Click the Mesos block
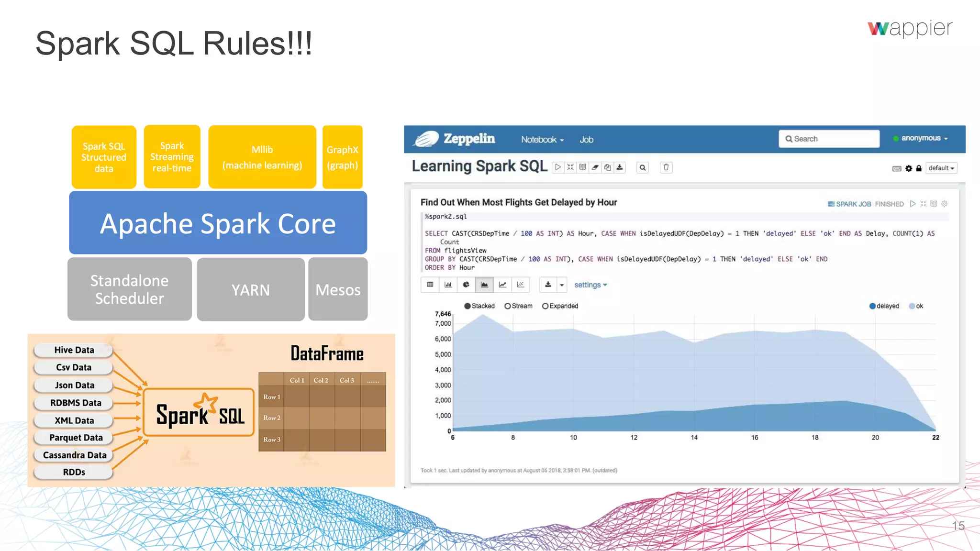This screenshot has height=551, width=980. tap(338, 289)
